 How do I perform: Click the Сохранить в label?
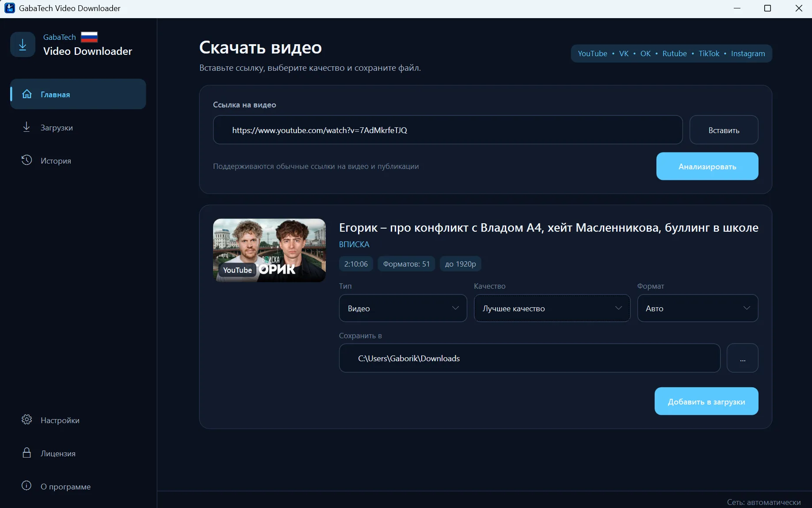(x=360, y=336)
